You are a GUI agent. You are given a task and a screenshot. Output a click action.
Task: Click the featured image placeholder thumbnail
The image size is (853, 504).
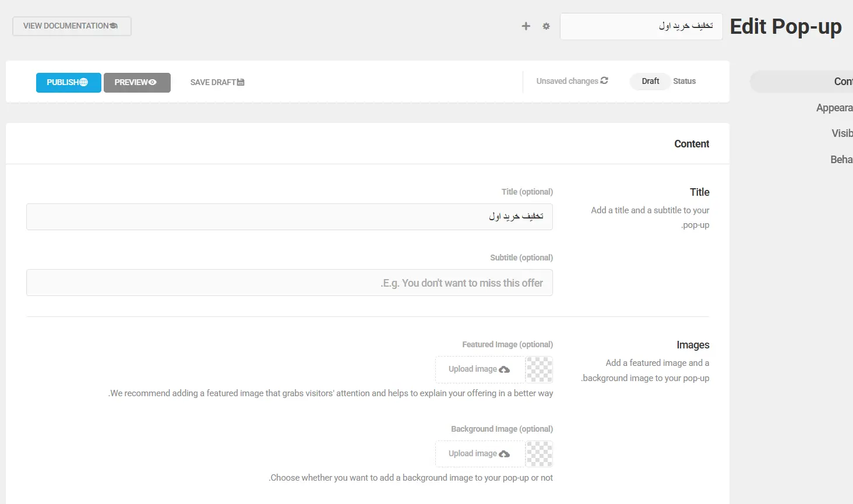tap(540, 369)
